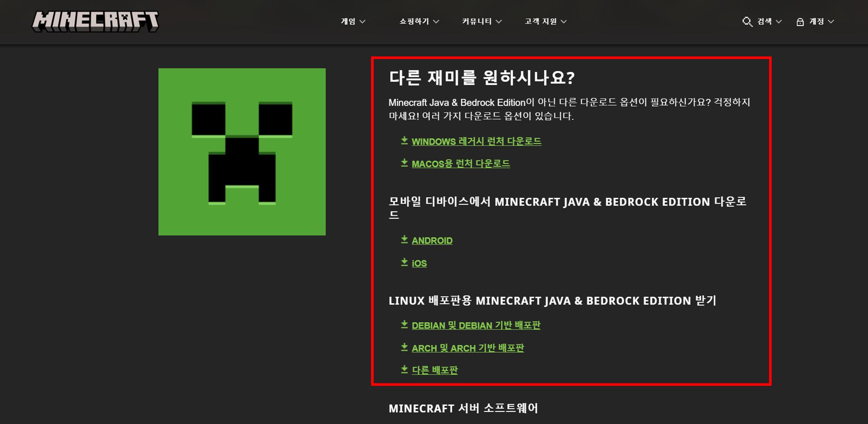Expand the 검색 chevron
The width and height of the screenshot is (868, 424).
tap(779, 22)
